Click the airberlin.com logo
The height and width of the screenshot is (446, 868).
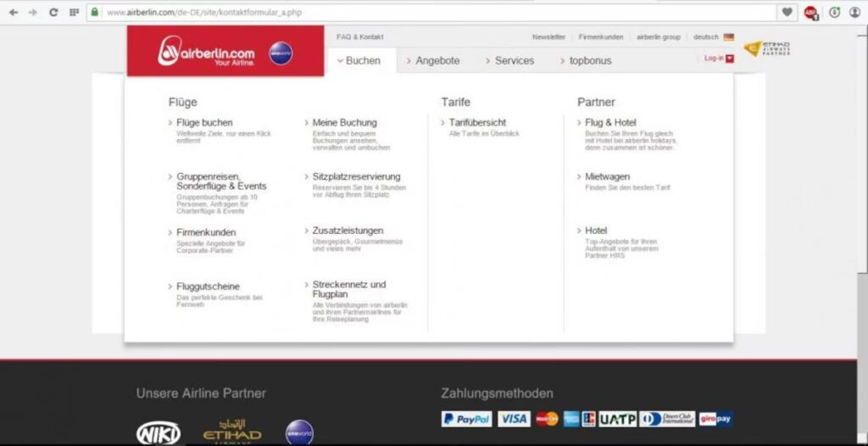(206, 53)
